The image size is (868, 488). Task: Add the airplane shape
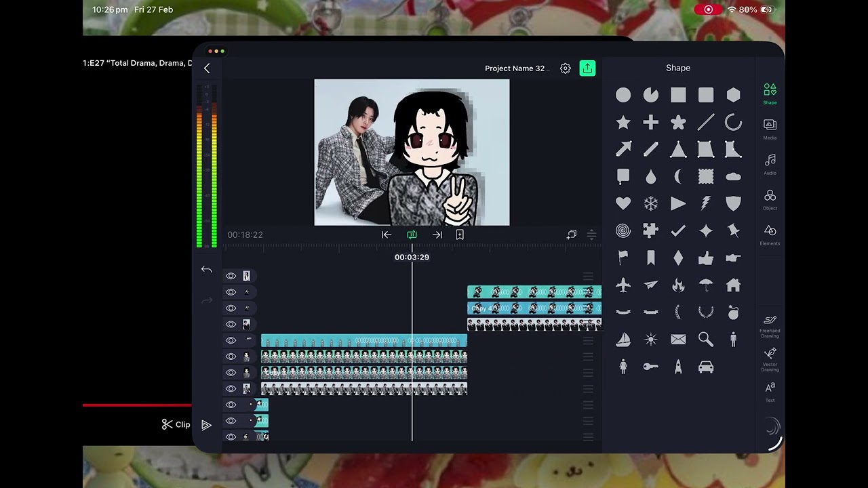pyautogui.click(x=623, y=285)
